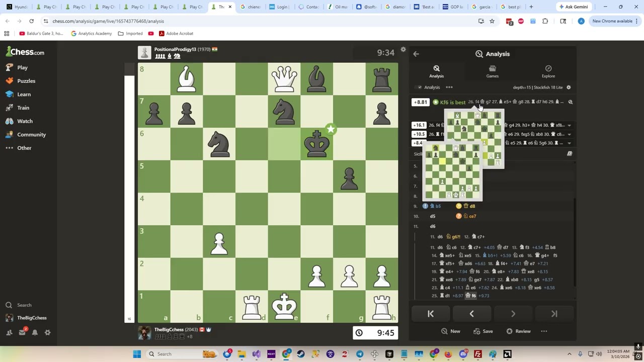Open TheBigCchess profile in the sidebar
This screenshot has width=644, height=362.
tap(26, 318)
